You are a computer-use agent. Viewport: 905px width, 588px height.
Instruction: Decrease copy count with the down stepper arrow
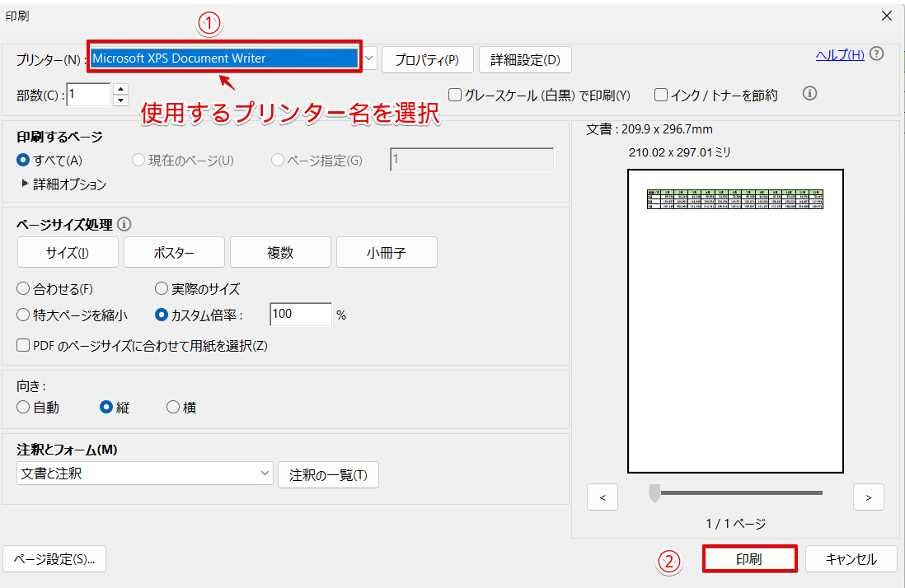pos(120,98)
